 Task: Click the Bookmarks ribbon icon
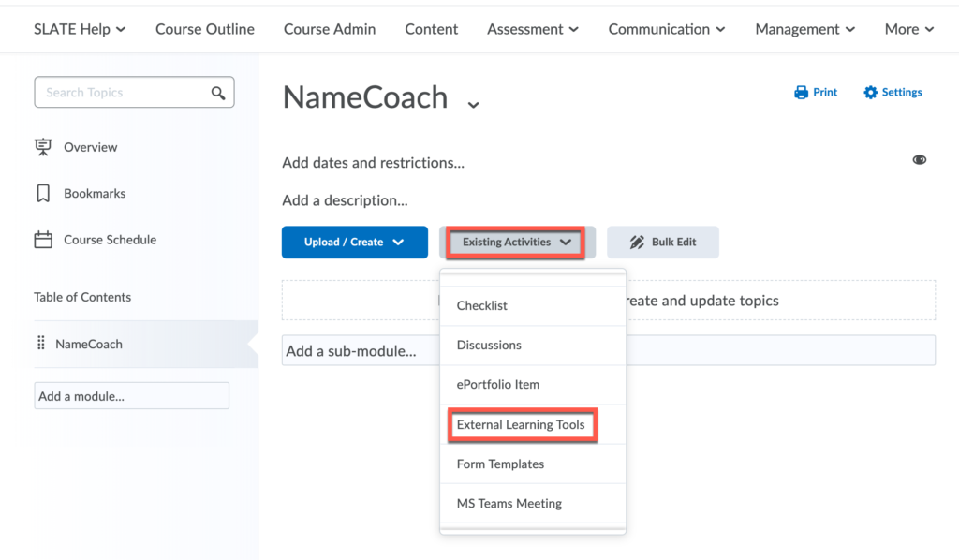tap(43, 193)
